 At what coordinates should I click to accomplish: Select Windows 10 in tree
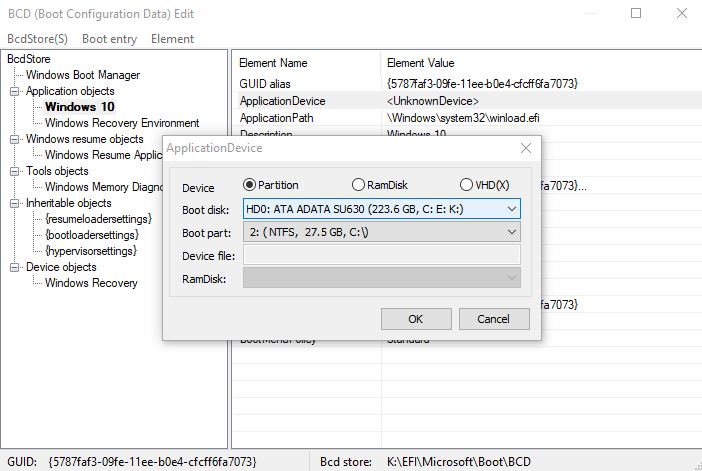[x=79, y=107]
